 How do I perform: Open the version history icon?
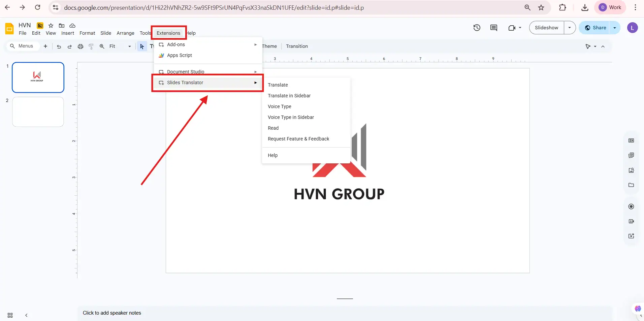477,28
